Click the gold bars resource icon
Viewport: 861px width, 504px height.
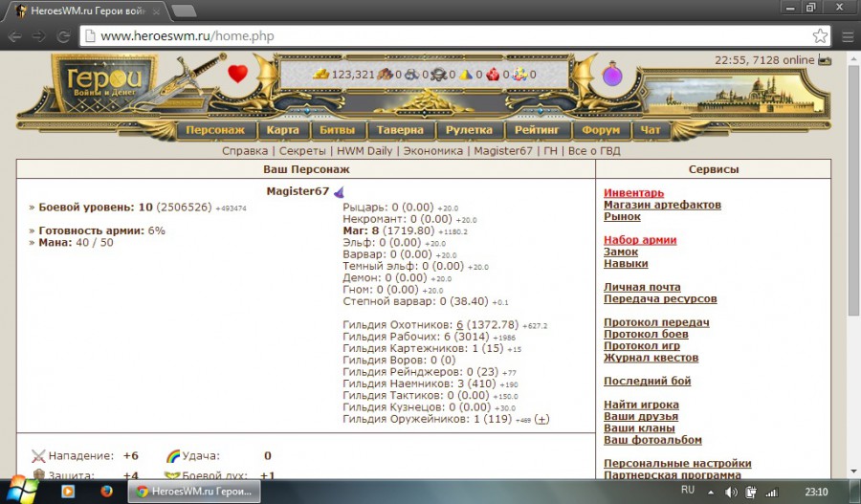tap(320, 74)
